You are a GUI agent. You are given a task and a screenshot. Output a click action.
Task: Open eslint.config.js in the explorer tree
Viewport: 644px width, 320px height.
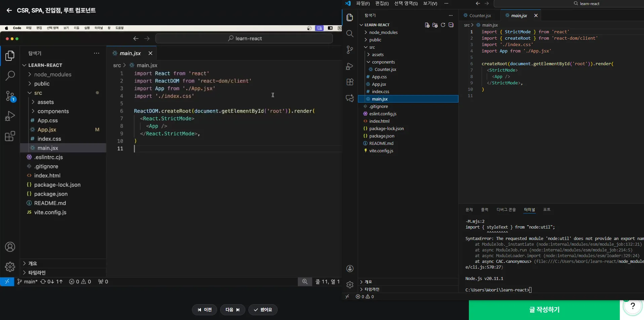[x=383, y=114]
